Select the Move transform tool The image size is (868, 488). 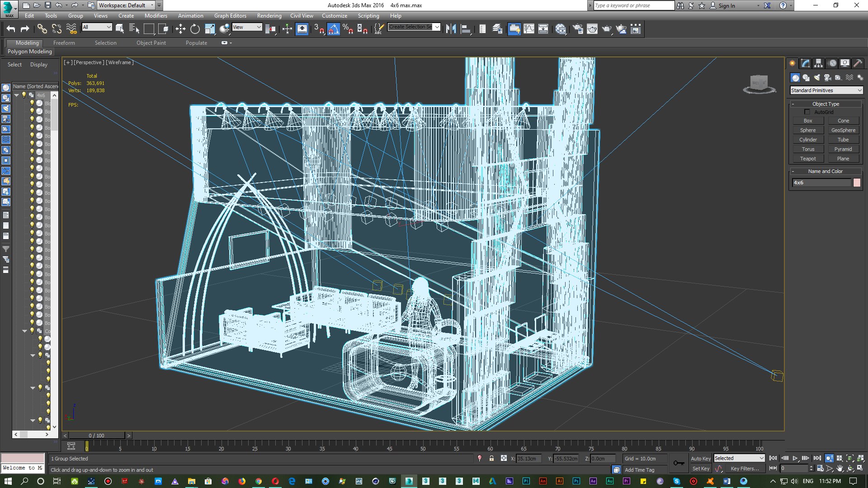pyautogui.click(x=180, y=29)
